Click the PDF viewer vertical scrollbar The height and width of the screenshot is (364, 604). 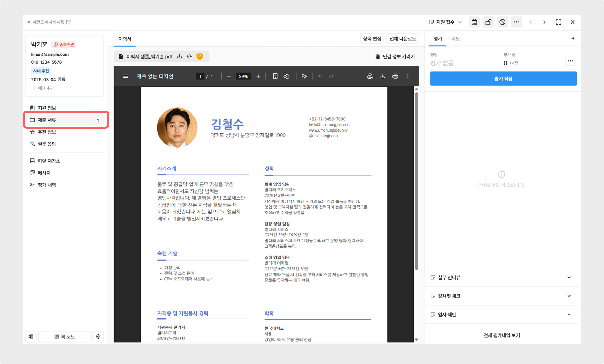[416, 180]
